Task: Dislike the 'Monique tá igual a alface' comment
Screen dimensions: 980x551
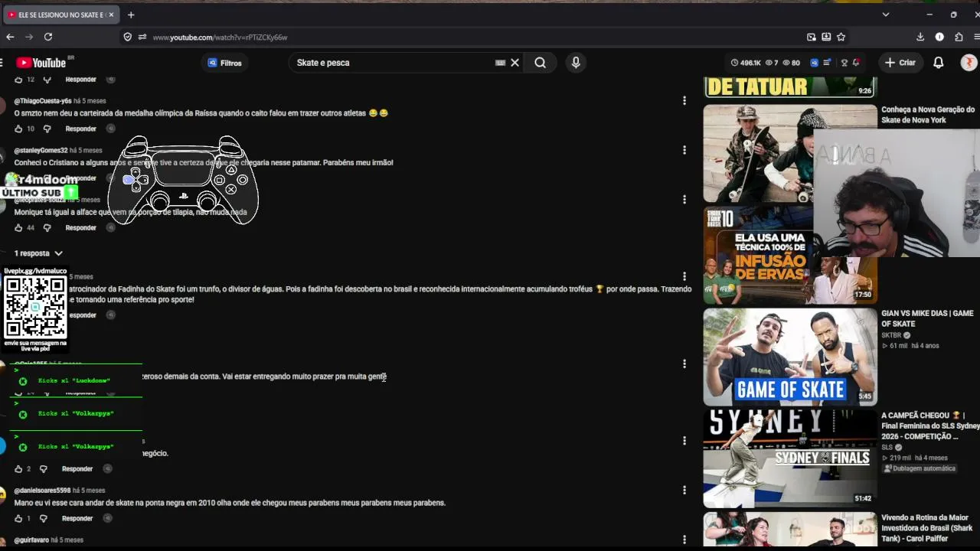Action: pos(47,228)
